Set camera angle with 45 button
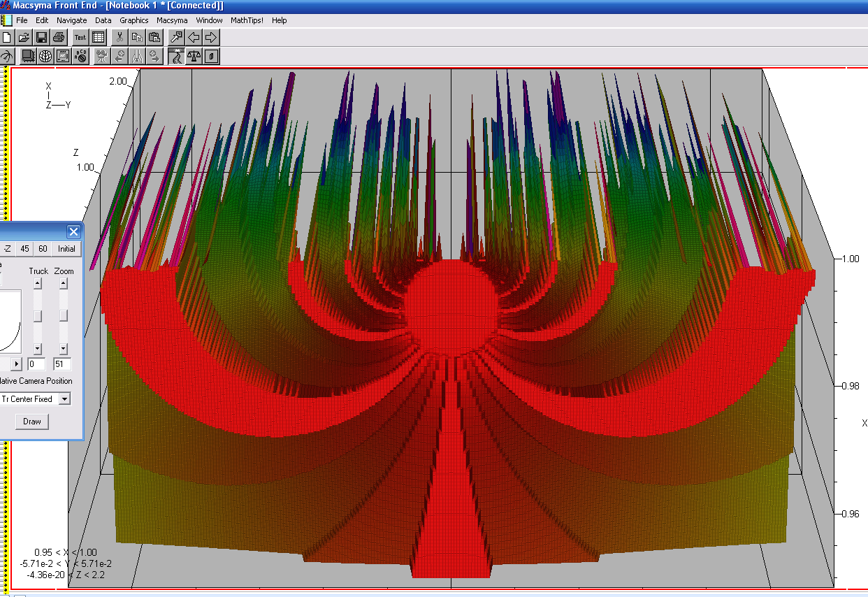 [x=25, y=249]
